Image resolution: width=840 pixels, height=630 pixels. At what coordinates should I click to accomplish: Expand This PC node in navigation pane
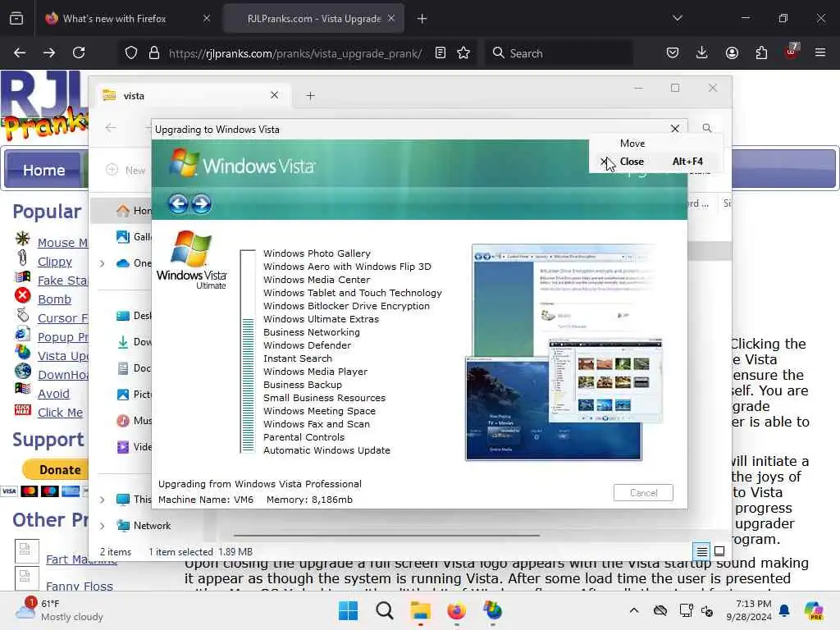pyautogui.click(x=102, y=500)
